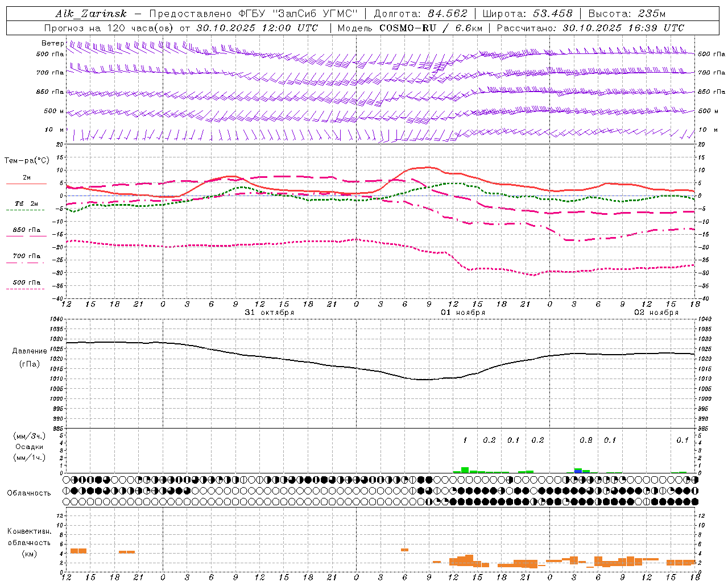The image size is (728, 582).
Task: Click the dotted pink line under '500 гПа' legend
Action: (25, 289)
